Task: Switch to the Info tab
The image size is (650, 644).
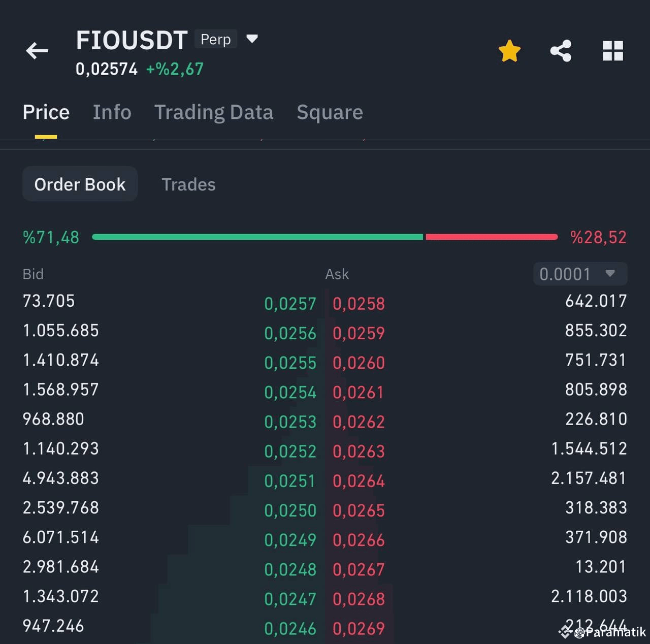Action: [112, 112]
